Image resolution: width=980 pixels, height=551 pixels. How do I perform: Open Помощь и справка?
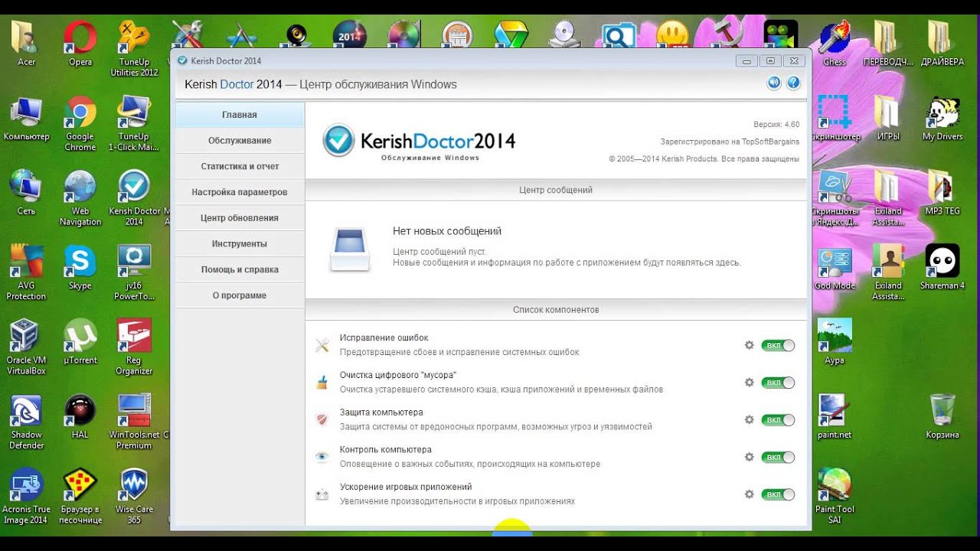coord(240,269)
